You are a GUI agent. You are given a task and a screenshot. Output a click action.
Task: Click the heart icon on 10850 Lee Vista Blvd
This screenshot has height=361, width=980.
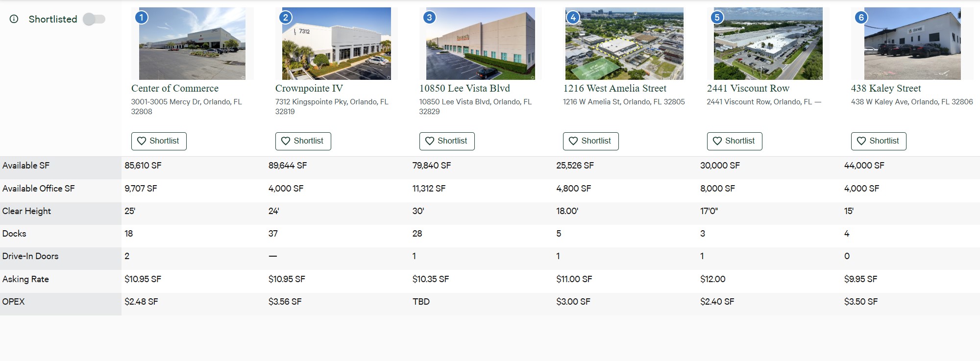click(430, 141)
